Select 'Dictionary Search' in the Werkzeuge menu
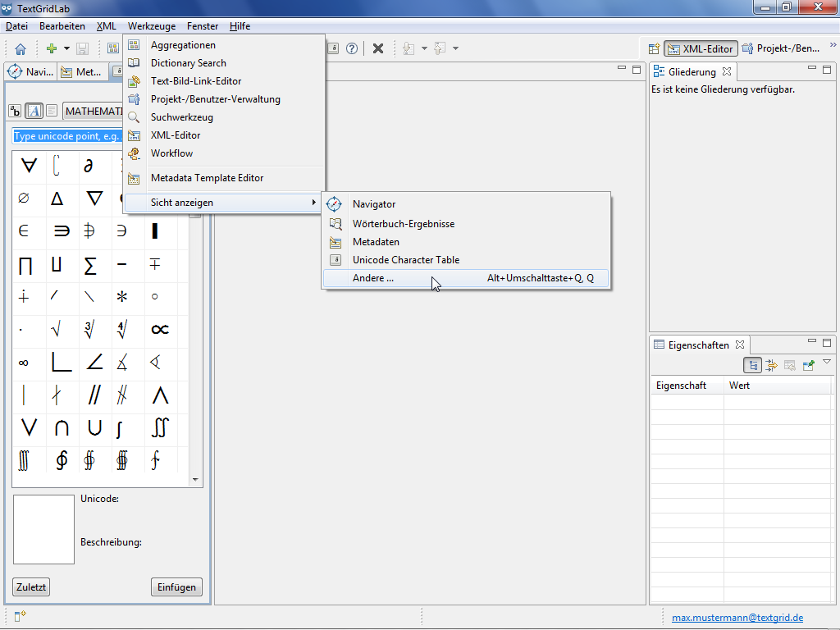 coord(188,63)
